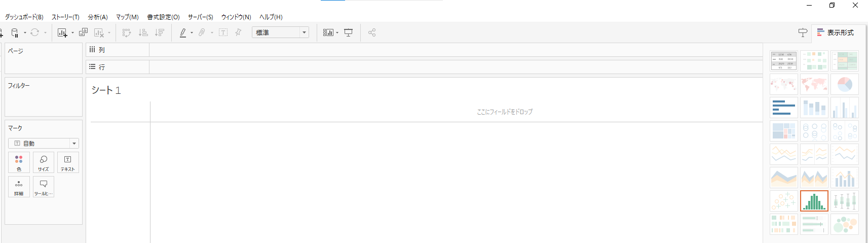868x243 pixels.
Task: Click the tooltip marks button
Action: tap(44, 187)
